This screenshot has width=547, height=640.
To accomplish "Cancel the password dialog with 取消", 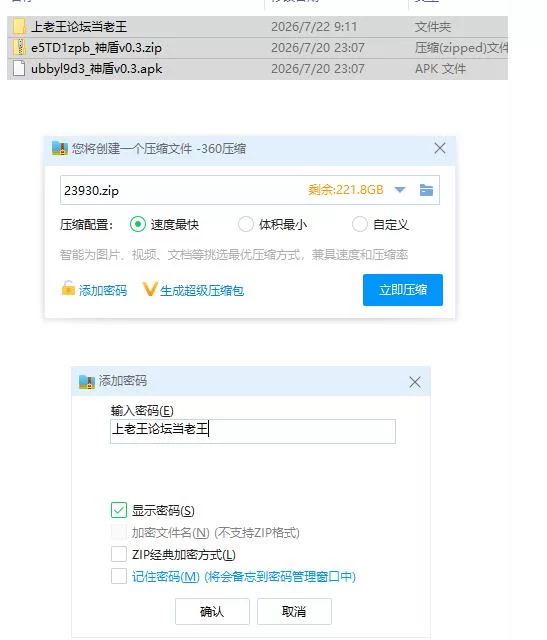I will coord(294,611).
